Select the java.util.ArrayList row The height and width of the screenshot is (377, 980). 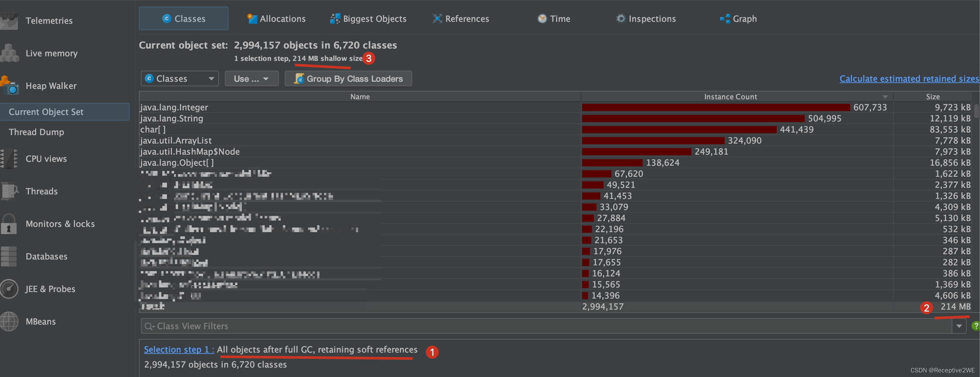pos(555,141)
